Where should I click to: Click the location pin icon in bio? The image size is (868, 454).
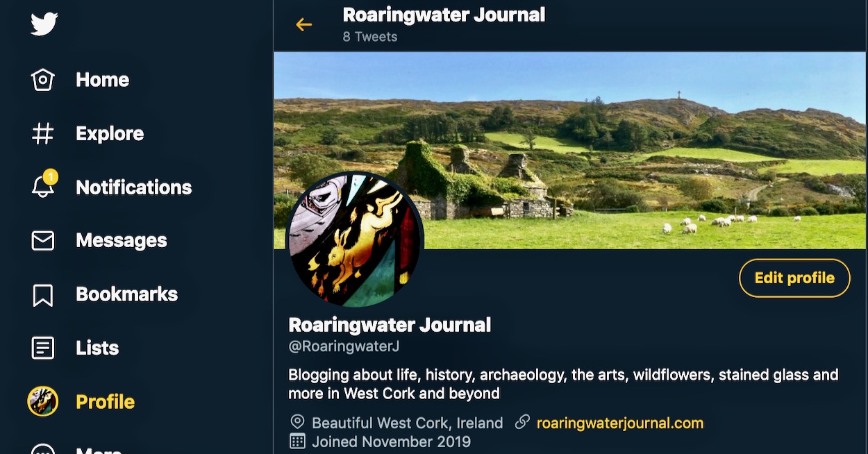click(x=297, y=422)
